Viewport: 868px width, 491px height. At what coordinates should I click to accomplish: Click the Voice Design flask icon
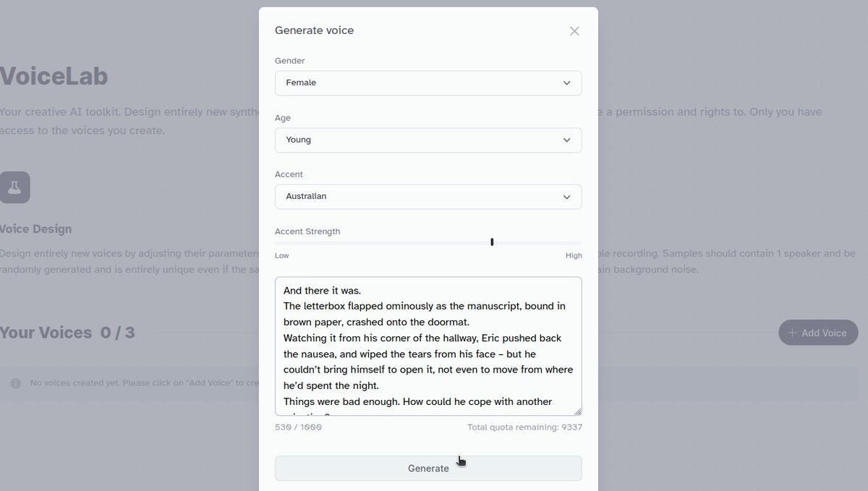pyautogui.click(x=14, y=187)
